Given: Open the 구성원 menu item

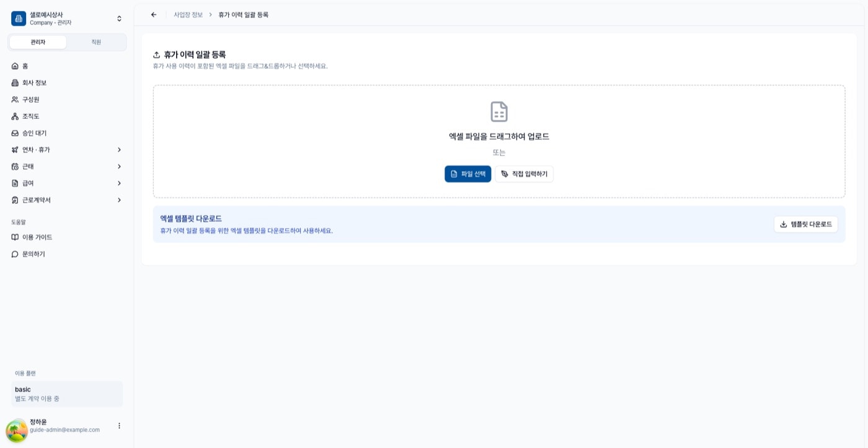Looking at the screenshot, I should [x=67, y=99].
